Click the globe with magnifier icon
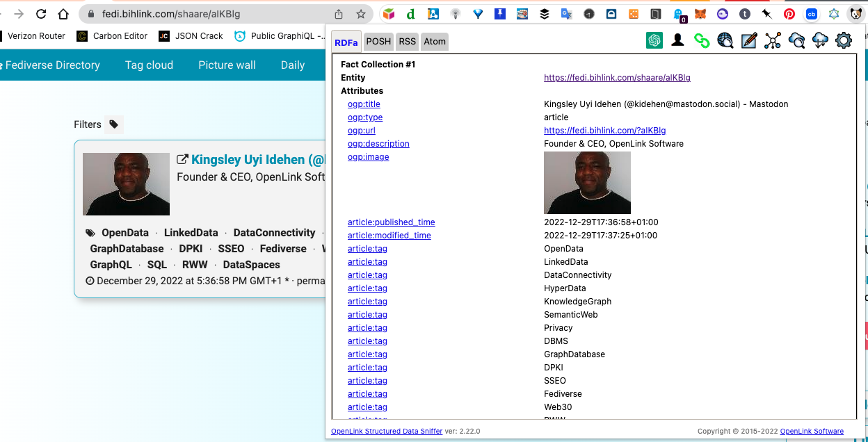The width and height of the screenshot is (868, 442). 725,41
